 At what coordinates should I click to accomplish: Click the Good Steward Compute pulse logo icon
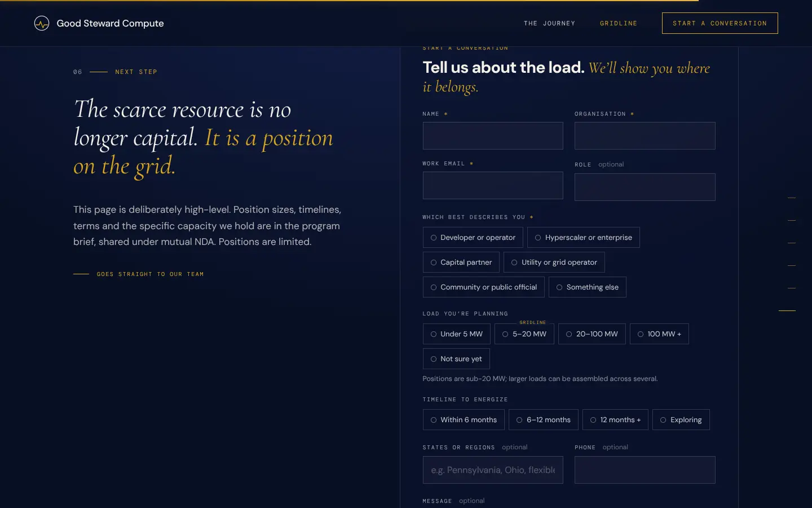[x=42, y=23]
